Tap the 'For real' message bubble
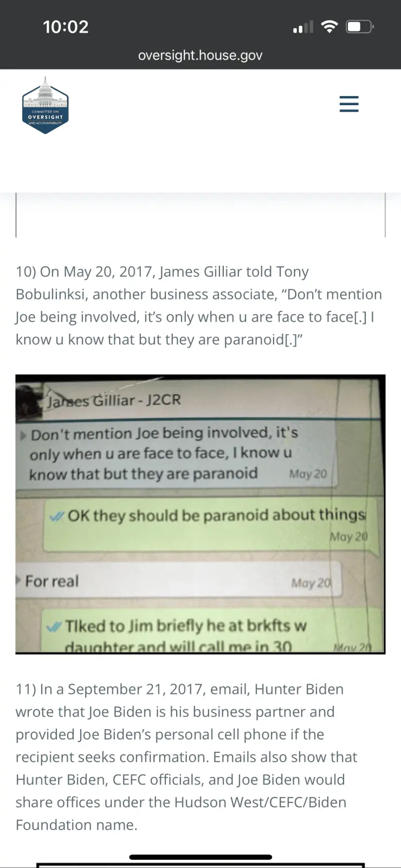Viewport: 401px width, 868px height. tap(179, 580)
